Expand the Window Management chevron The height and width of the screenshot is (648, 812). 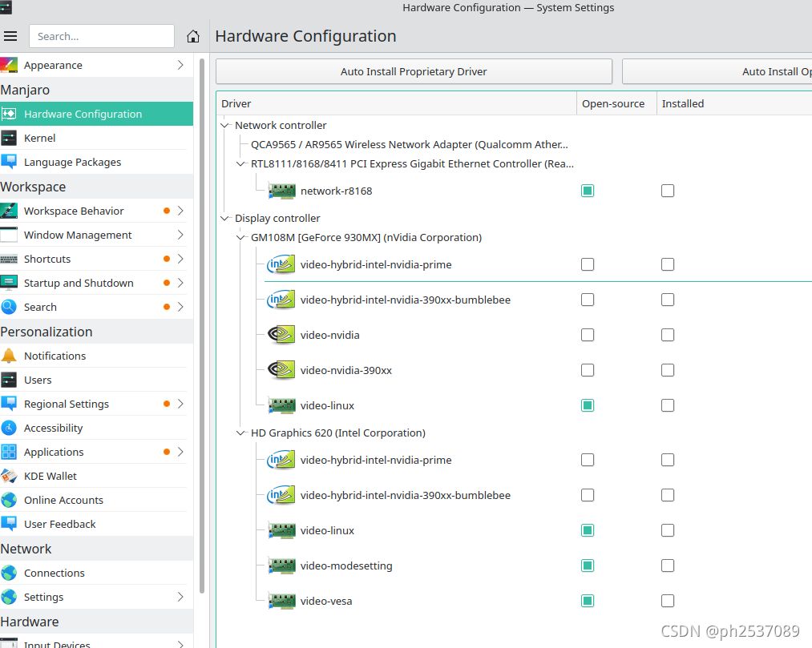(x=180, y=235)
